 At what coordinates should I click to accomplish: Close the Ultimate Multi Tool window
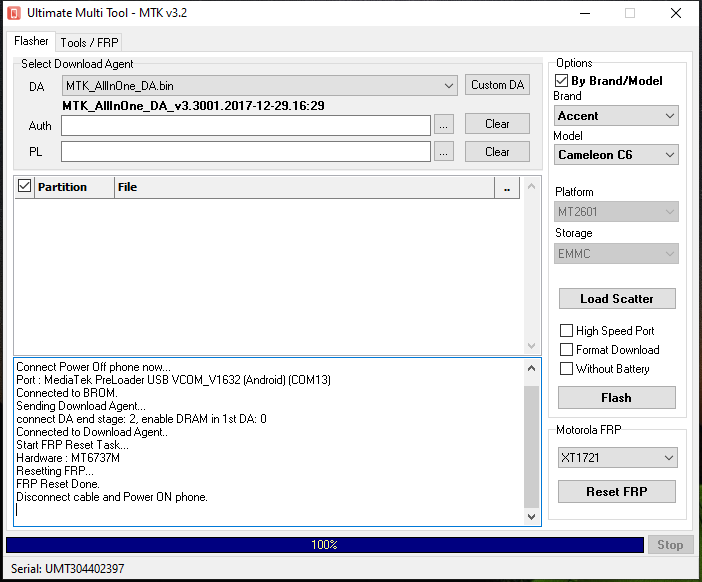[x=676, y=13]
